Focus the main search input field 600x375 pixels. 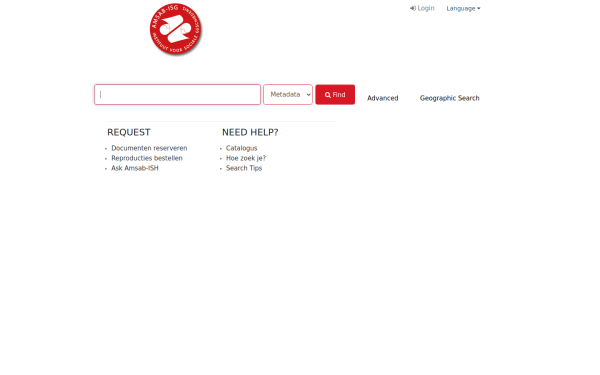click(178, 95)
